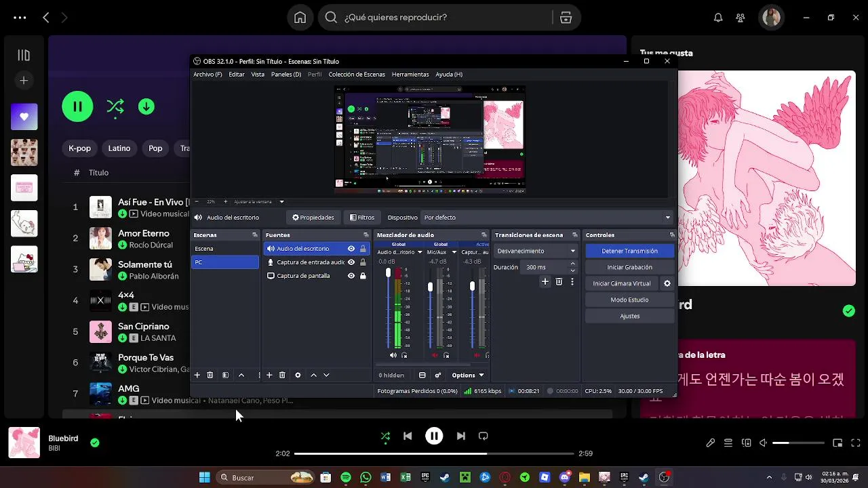
Task: Open Ajustes button in Controles
Action: tap(630, 316)
